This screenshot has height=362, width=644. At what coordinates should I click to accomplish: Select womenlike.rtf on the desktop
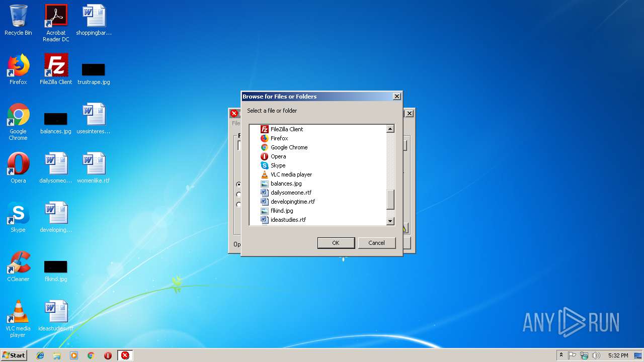tap(94, 168)
